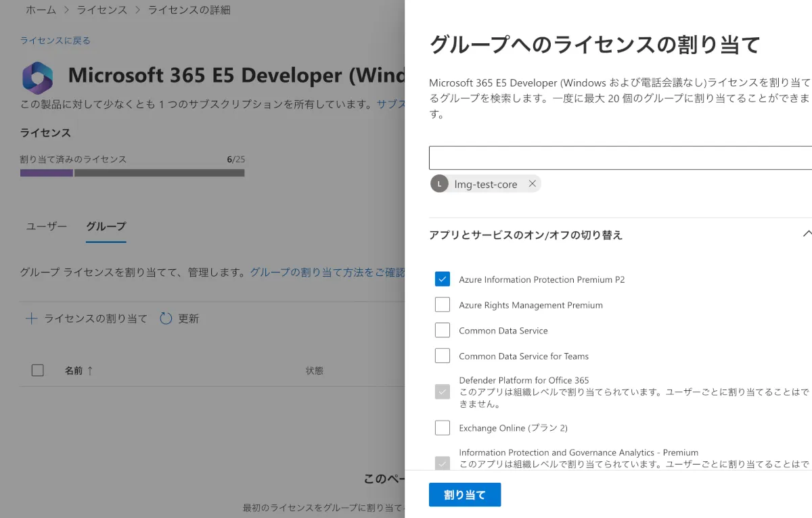Click ライセンスに戻る link
The image size is (812, 518).
(55, 41)
